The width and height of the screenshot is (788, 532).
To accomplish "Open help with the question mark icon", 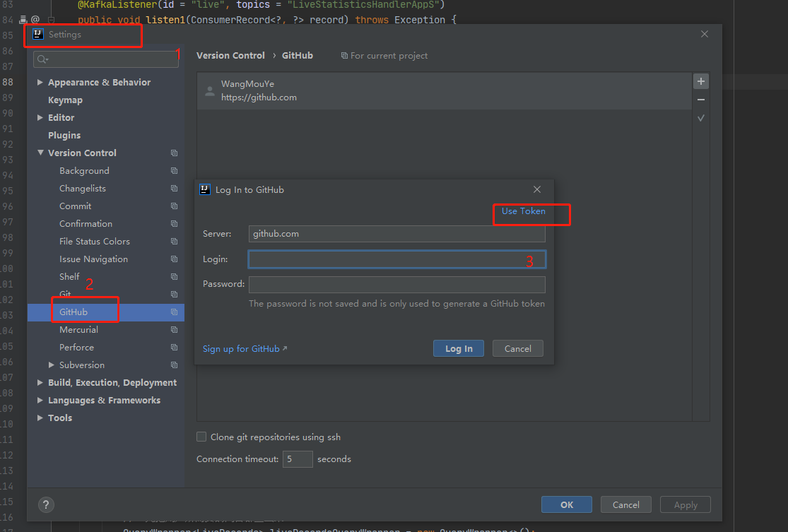I will tap(46, 505).
